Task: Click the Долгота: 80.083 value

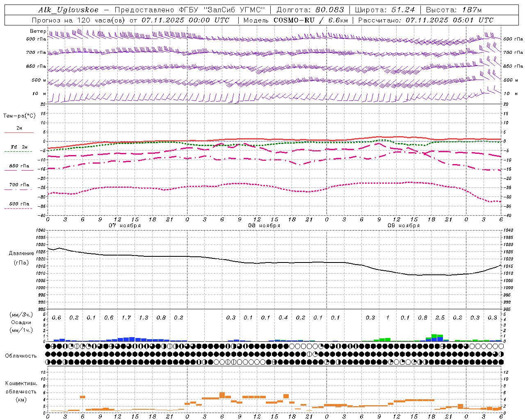Action: (310, 10)
